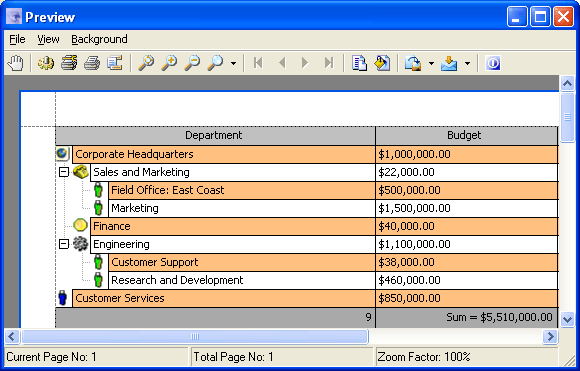Click the green person icon for Field Office

98,190
